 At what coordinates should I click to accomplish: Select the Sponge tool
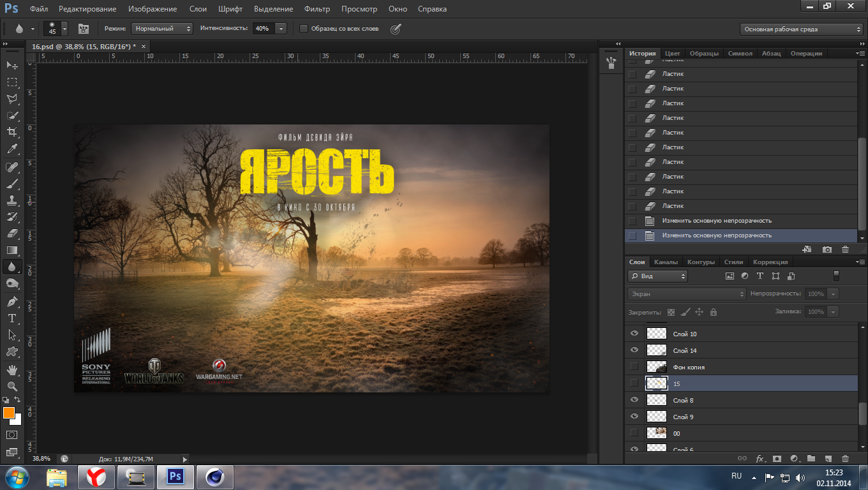coord(12,283)
